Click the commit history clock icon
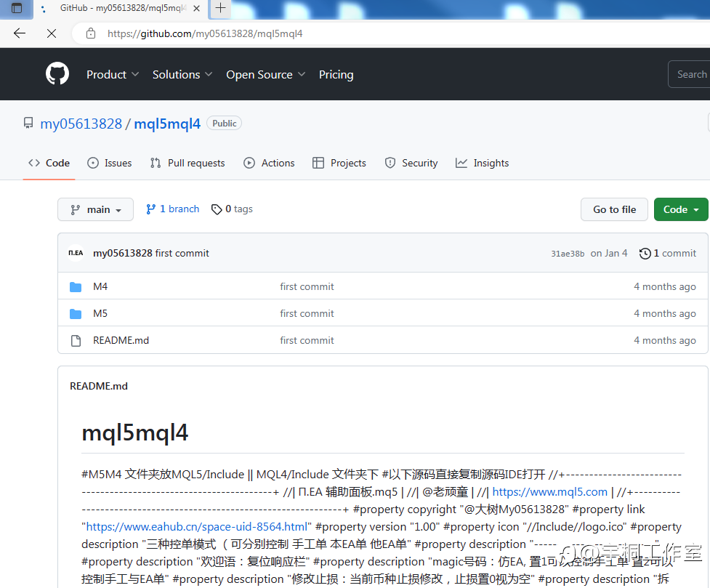 pos(645,253)
